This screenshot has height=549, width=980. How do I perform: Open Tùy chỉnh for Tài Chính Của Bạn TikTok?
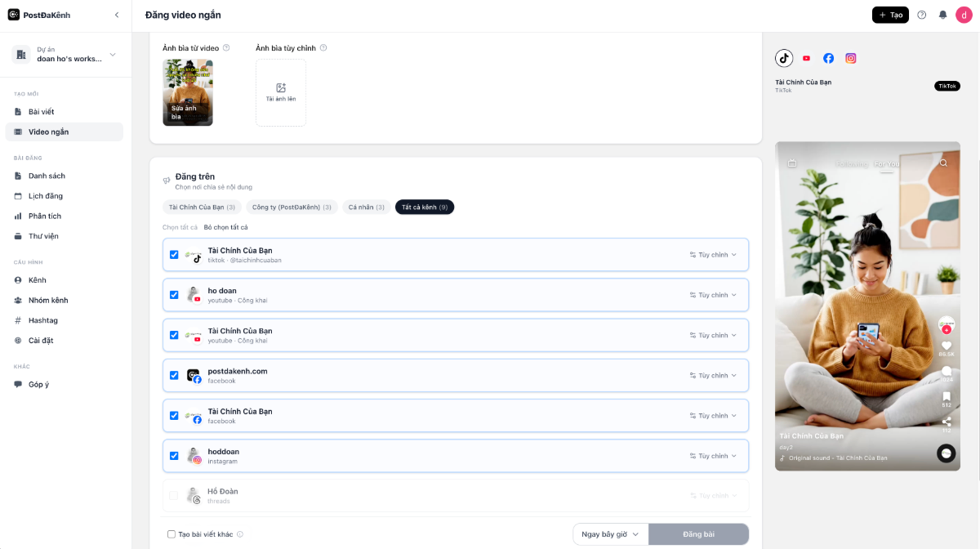point(713,255)
